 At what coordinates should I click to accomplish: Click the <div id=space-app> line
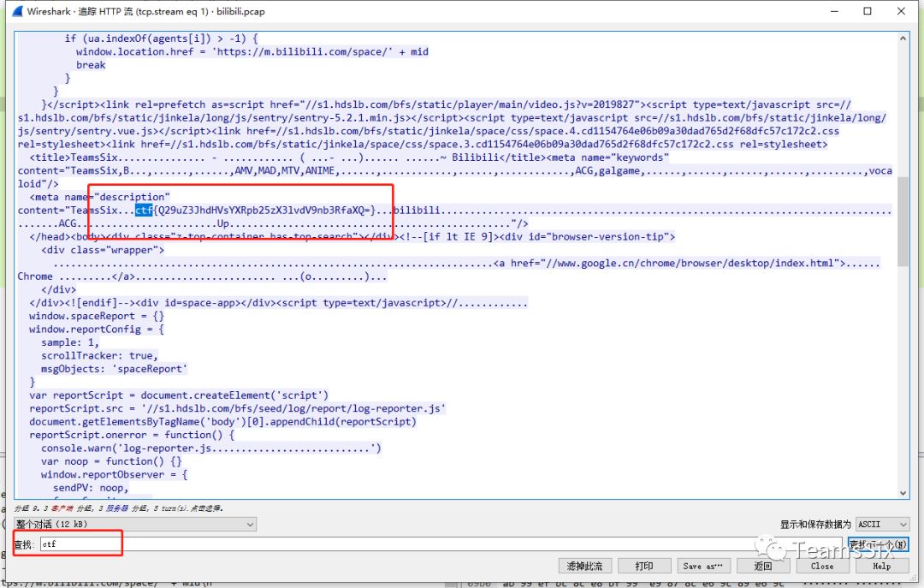(x=278, y=303)
